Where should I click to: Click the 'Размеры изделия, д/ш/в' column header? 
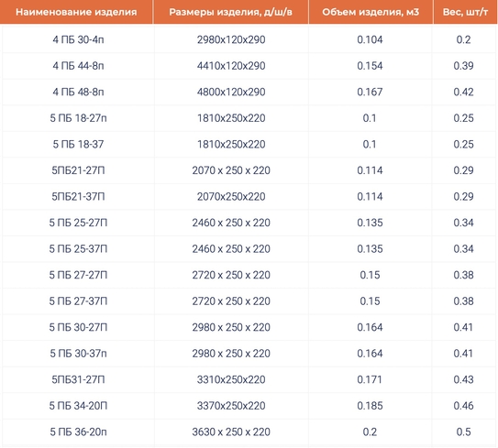coord(230,12)
